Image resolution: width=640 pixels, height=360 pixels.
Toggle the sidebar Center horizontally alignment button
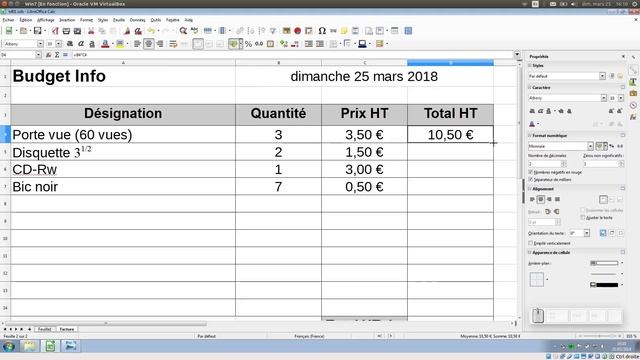click(540, 199)
